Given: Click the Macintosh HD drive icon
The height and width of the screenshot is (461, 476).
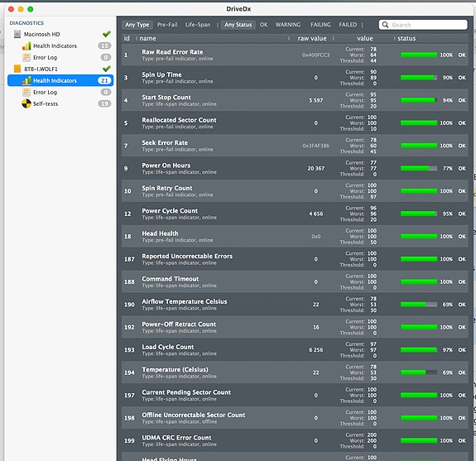Looking at the screenshot, I should coord(17,34).
